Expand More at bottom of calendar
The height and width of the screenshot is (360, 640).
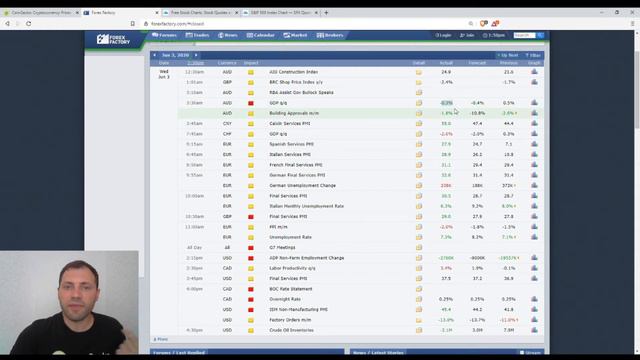[x=161, y=339]
